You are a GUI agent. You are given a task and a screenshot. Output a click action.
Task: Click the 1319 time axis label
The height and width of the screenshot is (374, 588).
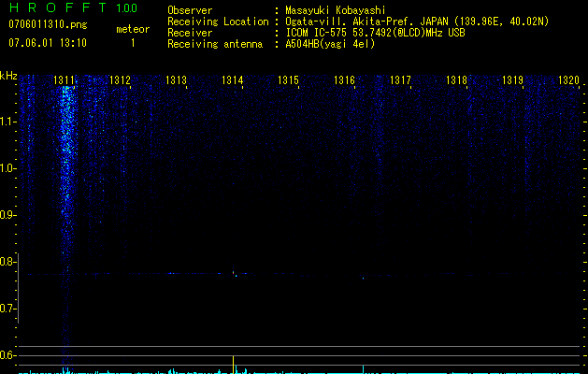(512, 80)
